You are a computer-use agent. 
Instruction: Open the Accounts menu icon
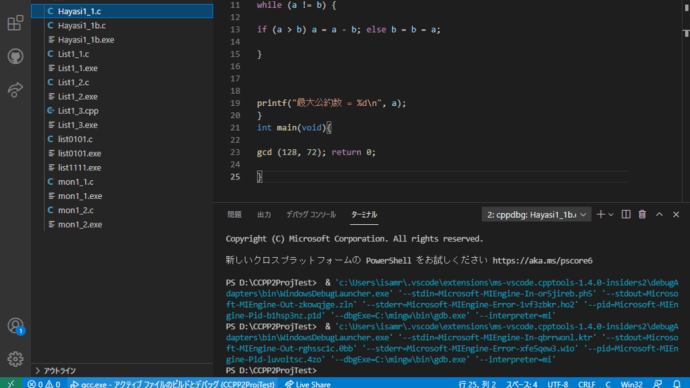15,326
